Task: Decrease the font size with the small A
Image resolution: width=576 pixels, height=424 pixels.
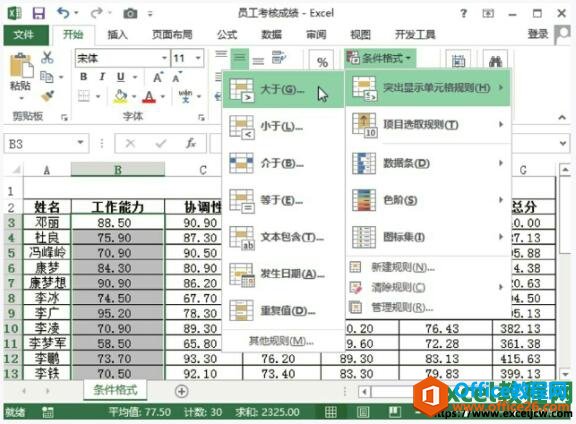Action: pos(177,78)
